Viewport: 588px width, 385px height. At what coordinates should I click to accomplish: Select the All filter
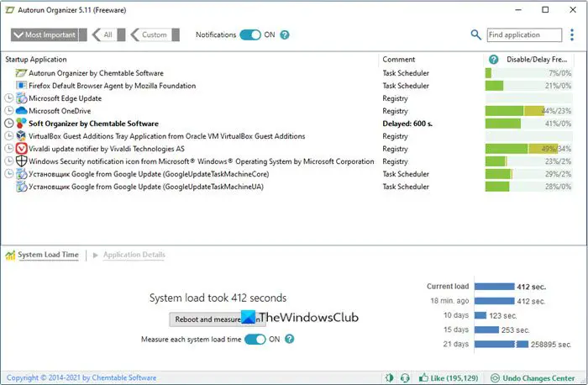[x=108, y=35]
